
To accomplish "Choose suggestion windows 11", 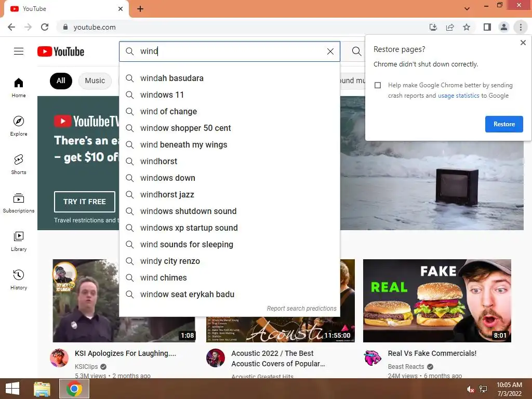I will tap(229, 95).
